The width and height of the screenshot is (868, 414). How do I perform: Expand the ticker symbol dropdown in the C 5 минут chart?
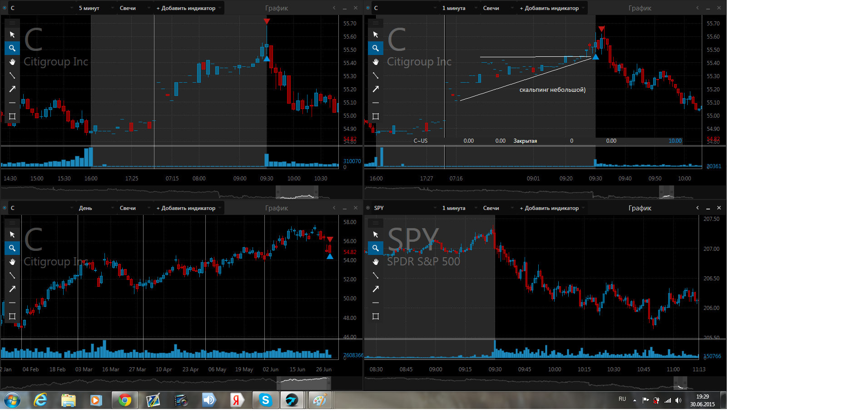coord(42,8)
